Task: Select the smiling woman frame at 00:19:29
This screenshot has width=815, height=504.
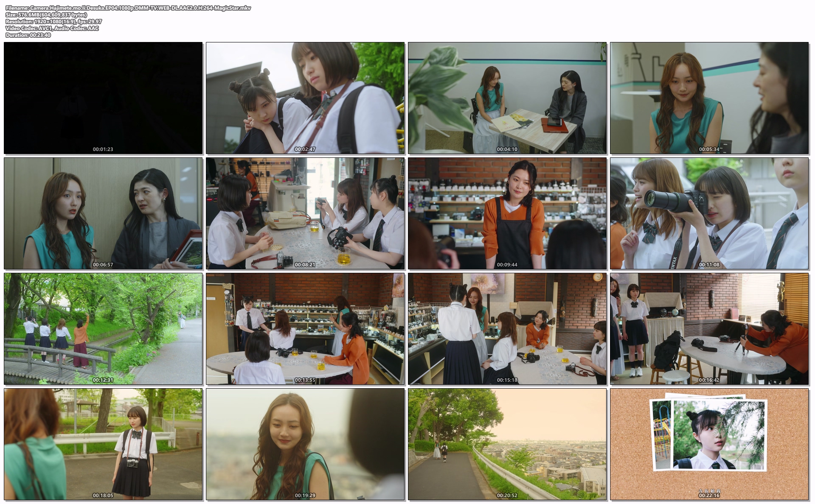Action: point(305,444)
